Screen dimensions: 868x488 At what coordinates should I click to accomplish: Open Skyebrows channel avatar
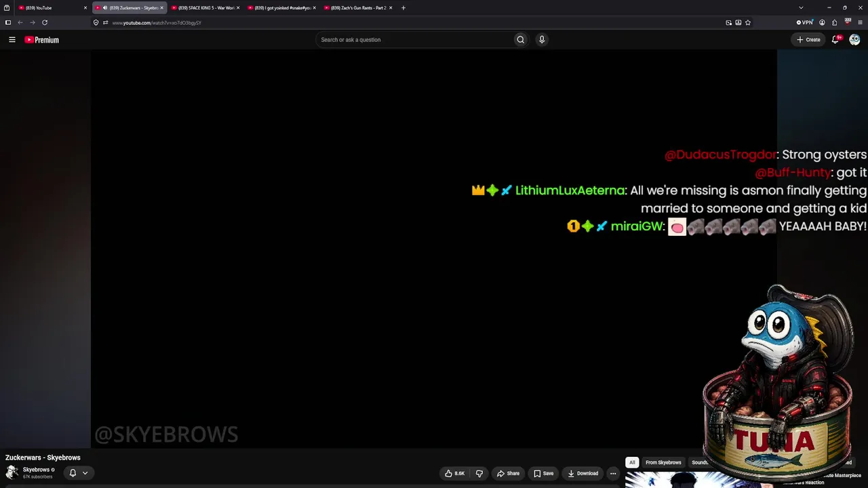pyautogui.click(x=12, y=472)
